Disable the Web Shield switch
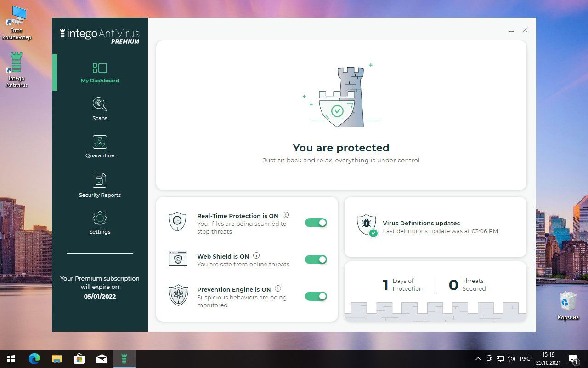This screenshot has width=588, height=368. pyautogui.click(x=316, y=259)
